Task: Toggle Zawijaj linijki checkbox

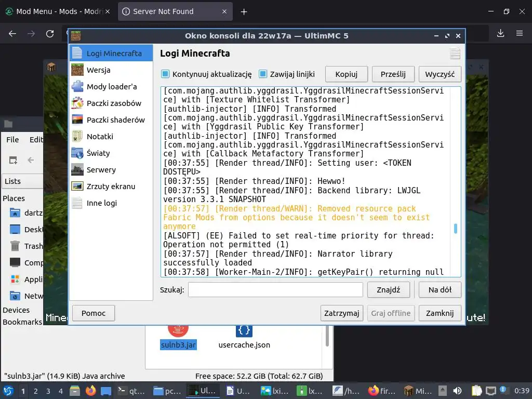Action: click(263, 74)
